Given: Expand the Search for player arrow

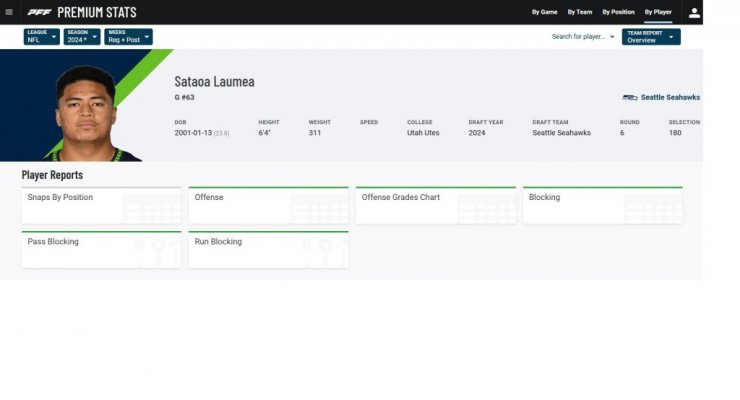Looking at the screenshot, I should point(612,37).
